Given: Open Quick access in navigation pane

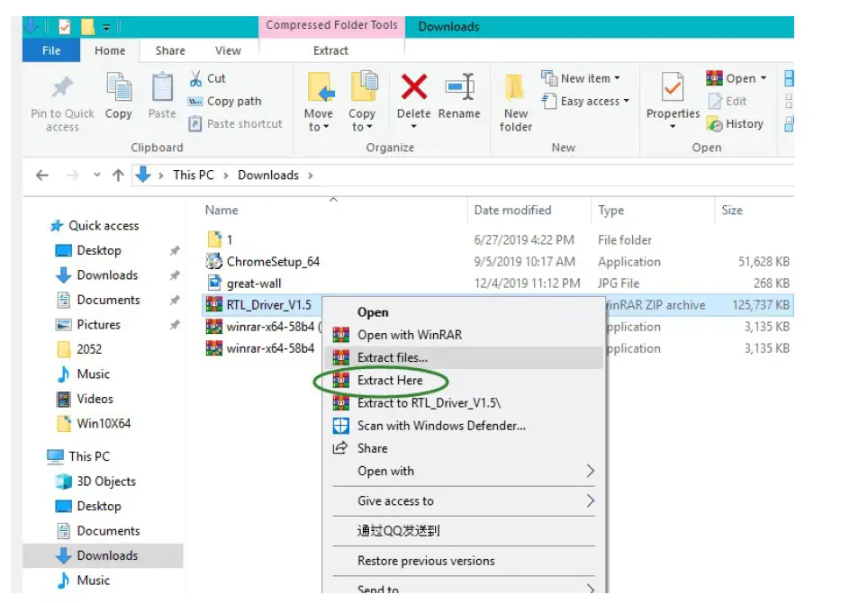Looking at the screenshot, I should [103, 225].
